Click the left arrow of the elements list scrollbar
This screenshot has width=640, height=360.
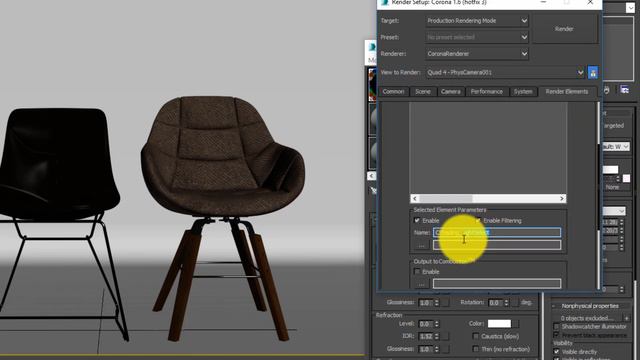tap(415, 198)
